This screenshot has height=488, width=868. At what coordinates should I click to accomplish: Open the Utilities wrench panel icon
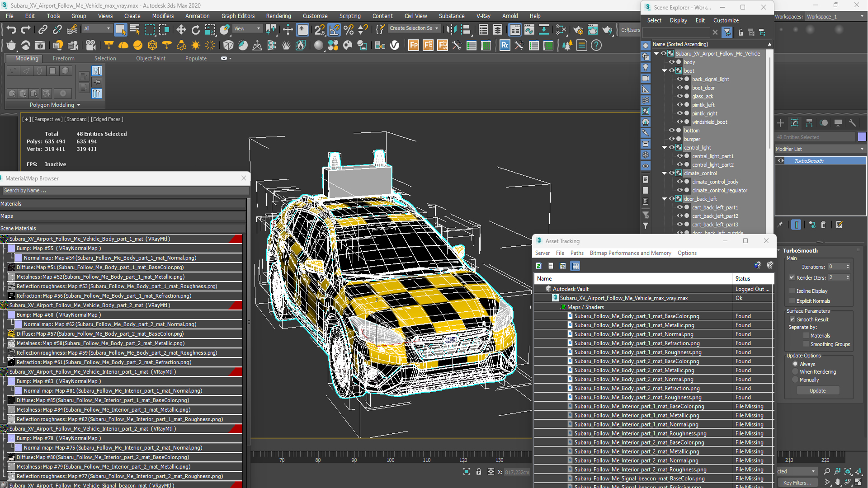[853, 123]
